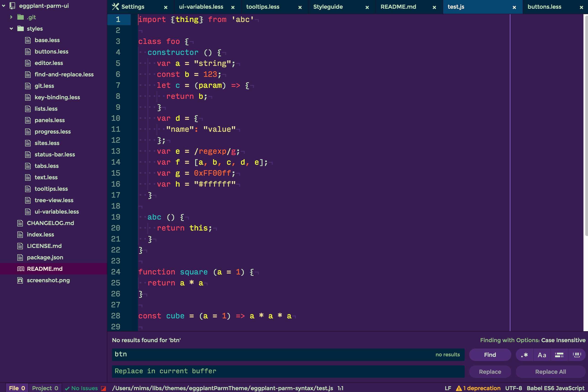
Task: Toggle the regex search option
Action: (x=524, y=355)
